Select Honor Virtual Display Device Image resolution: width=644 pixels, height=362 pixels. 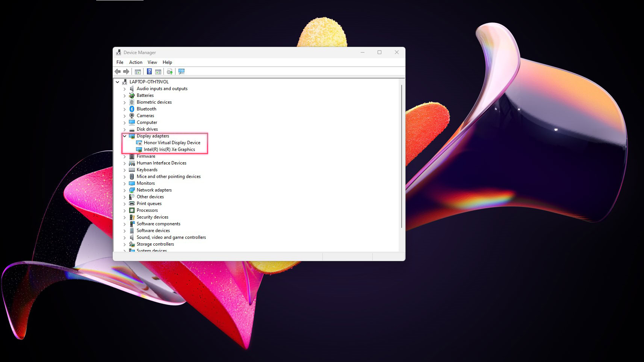(172, 143)
